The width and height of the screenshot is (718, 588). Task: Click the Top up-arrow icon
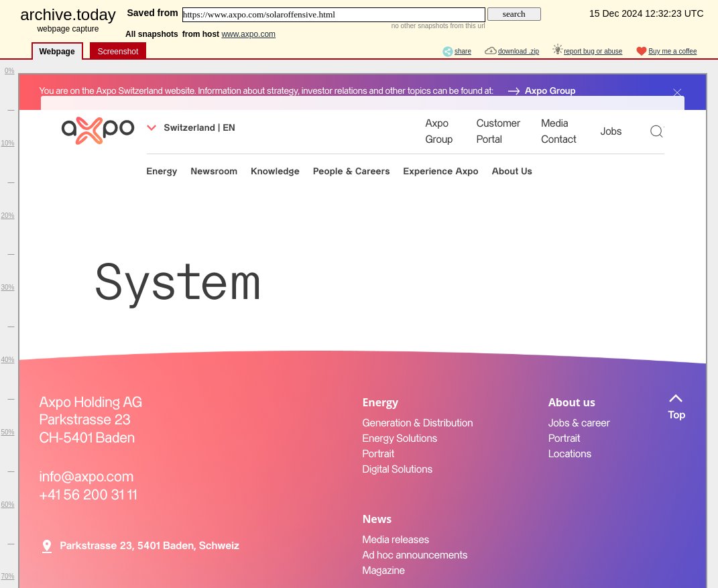[676, 398]
